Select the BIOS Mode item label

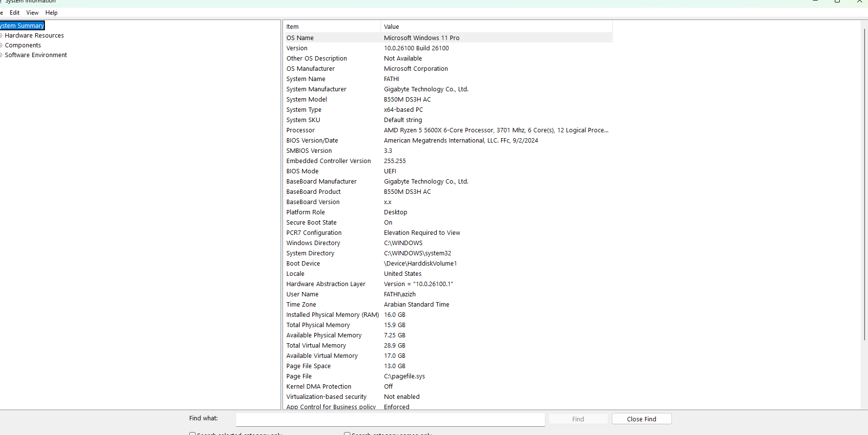pyautogui.click(x=303, y=171)
